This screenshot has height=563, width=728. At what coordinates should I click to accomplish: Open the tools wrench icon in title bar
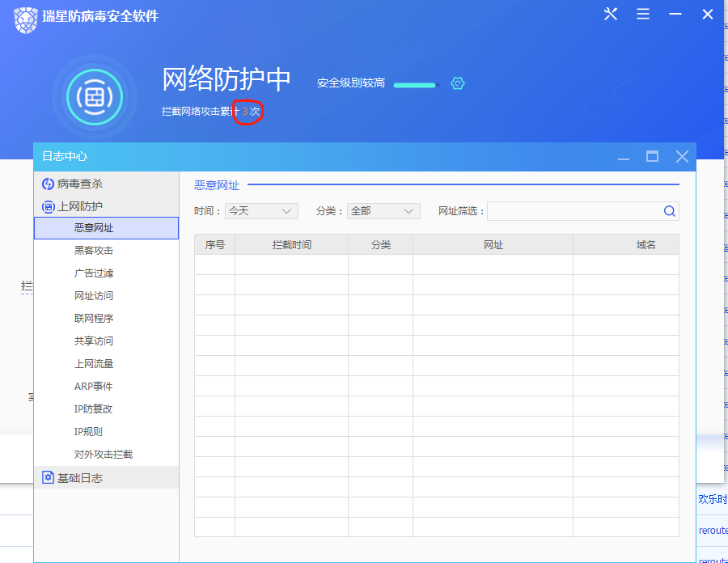click(x=611, y=15)
